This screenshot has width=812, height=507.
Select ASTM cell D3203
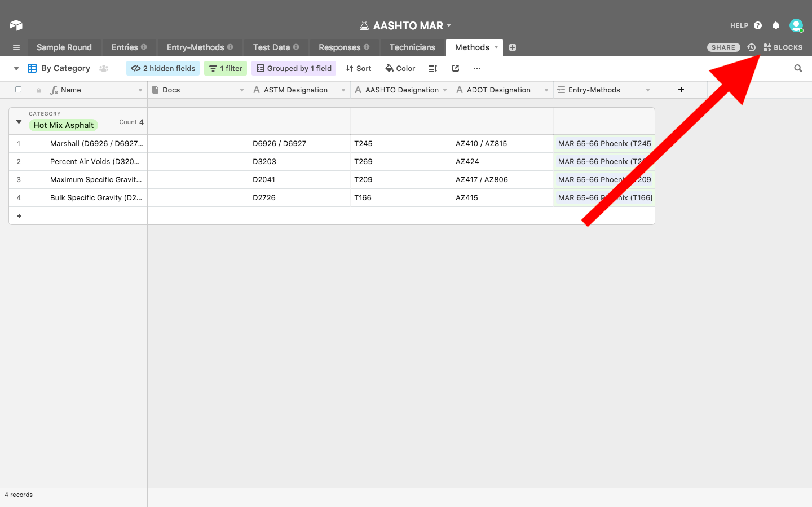(299, 161)
